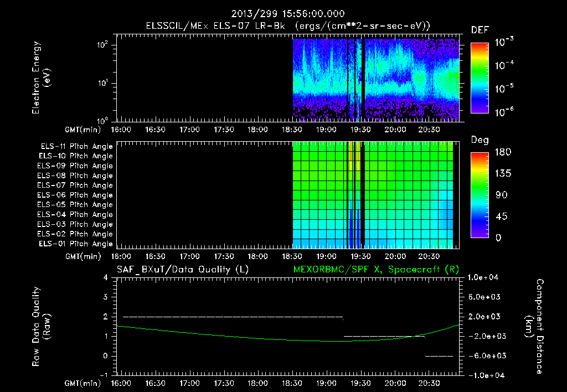Viewport: 567px width, 392px height.
Task: Click the dashed data quality segment at level 0
Action: coord(439,356)
